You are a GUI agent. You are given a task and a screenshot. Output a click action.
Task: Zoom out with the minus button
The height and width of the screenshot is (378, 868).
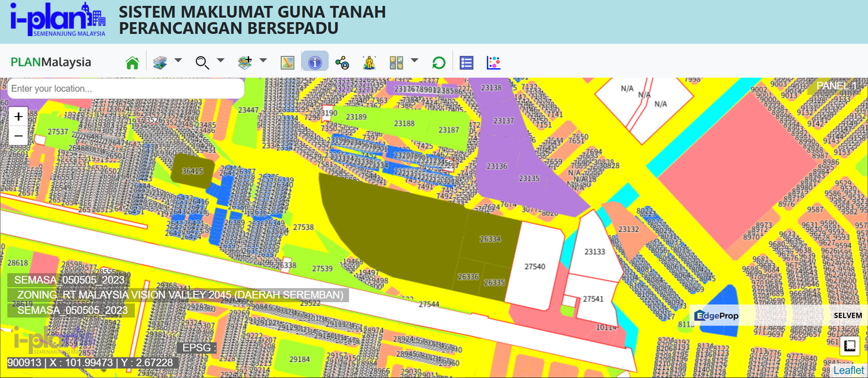pos(18,136)
